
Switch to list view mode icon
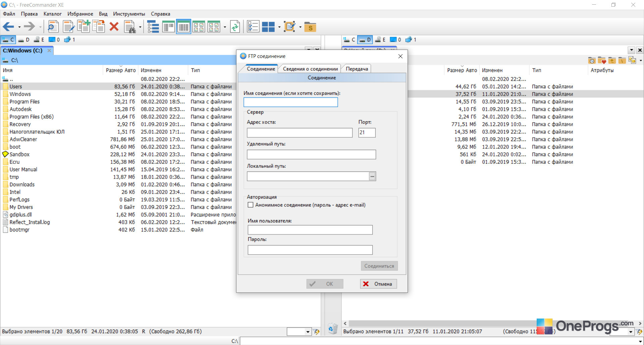(x=168, y=27)
